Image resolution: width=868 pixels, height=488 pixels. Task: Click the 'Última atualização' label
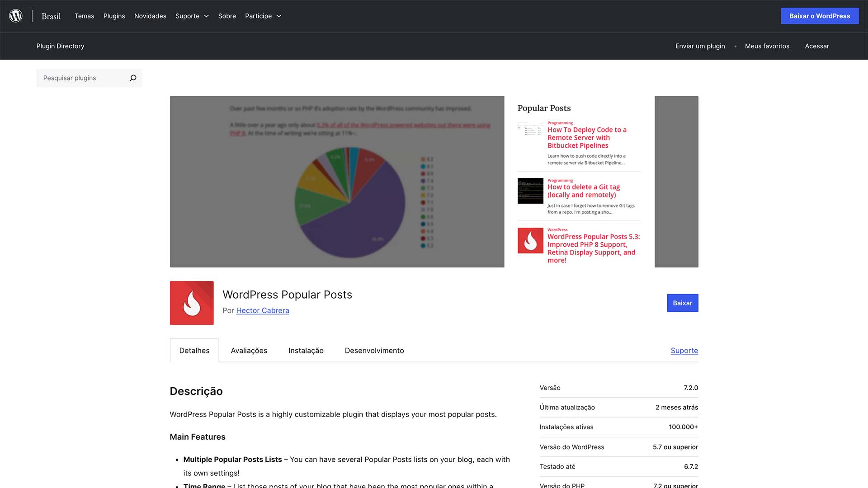point(567,408)
